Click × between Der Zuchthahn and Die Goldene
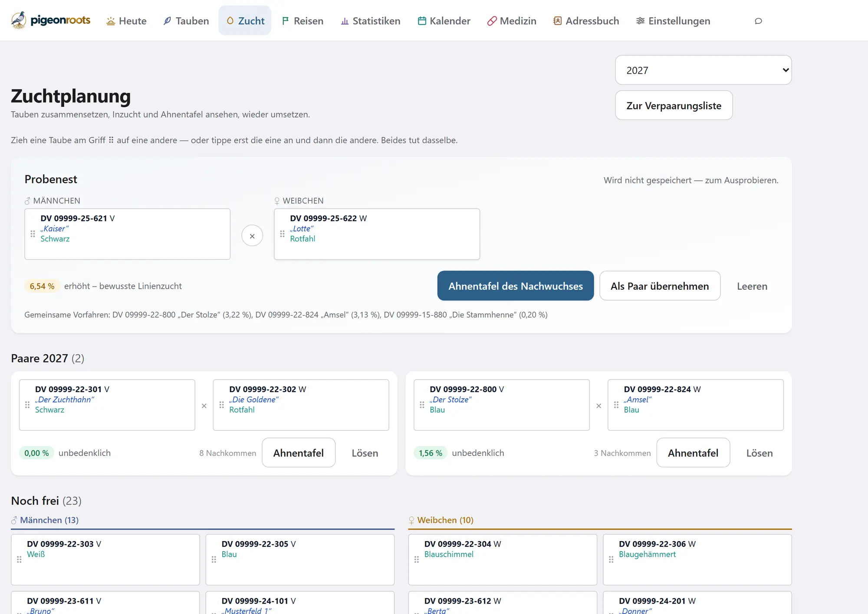 pos(204,406)
